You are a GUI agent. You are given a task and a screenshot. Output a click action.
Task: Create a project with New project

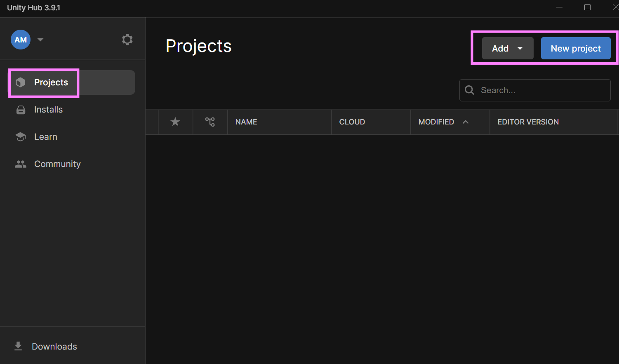pyautogui.click(x=575, y=49)
